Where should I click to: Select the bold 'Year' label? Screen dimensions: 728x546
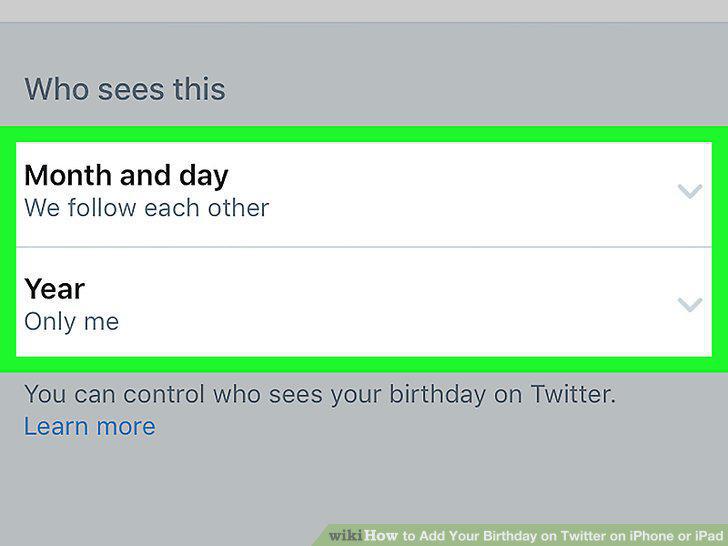[x=54, y=289]
